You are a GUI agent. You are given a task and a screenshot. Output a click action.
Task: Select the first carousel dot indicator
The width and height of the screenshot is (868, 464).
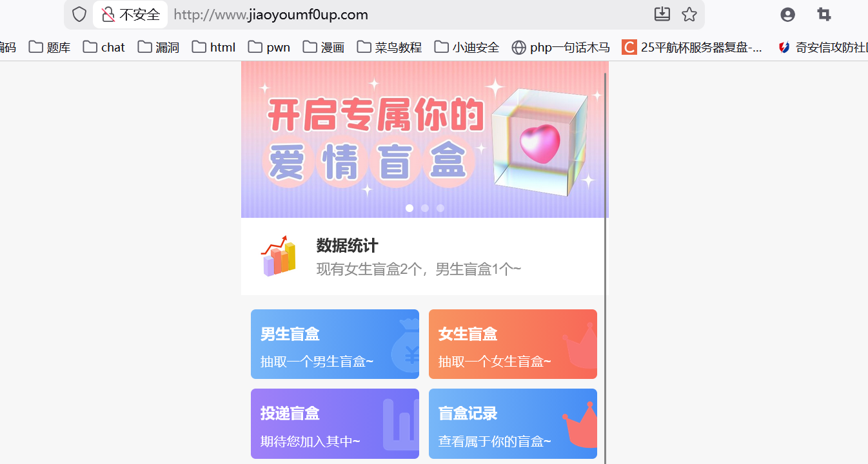click(x=409, y=208)
